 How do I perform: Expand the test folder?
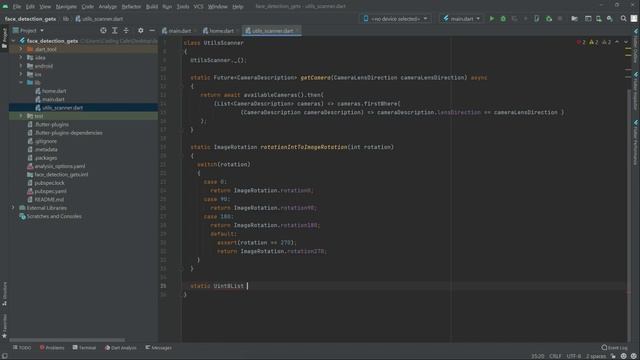pyautogui.click(x=21, y=116)
